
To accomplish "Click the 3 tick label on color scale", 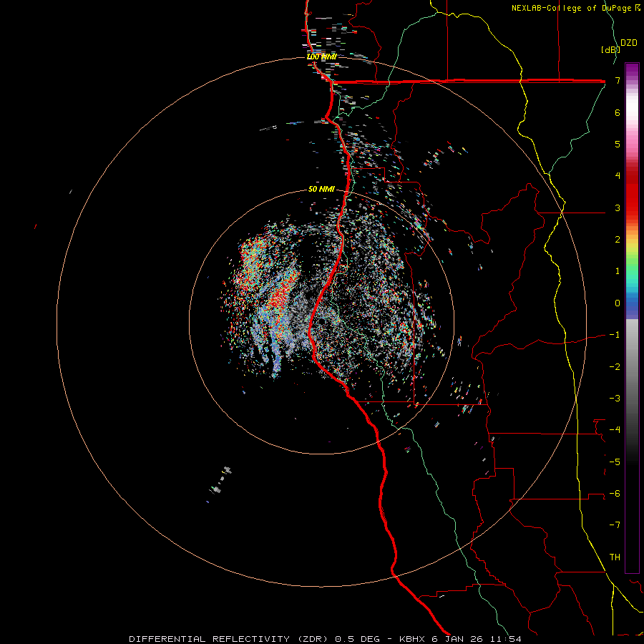I will 618,208.
